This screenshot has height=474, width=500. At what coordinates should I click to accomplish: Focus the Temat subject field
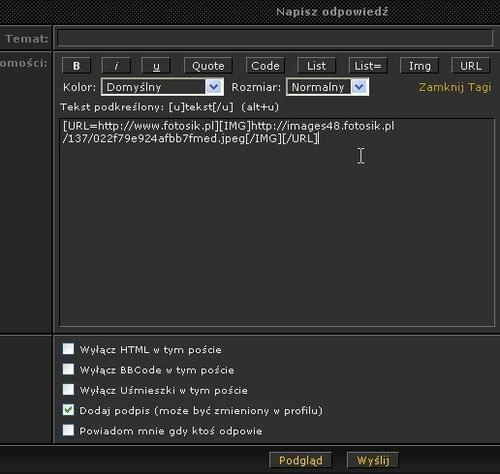click(275, 38)
